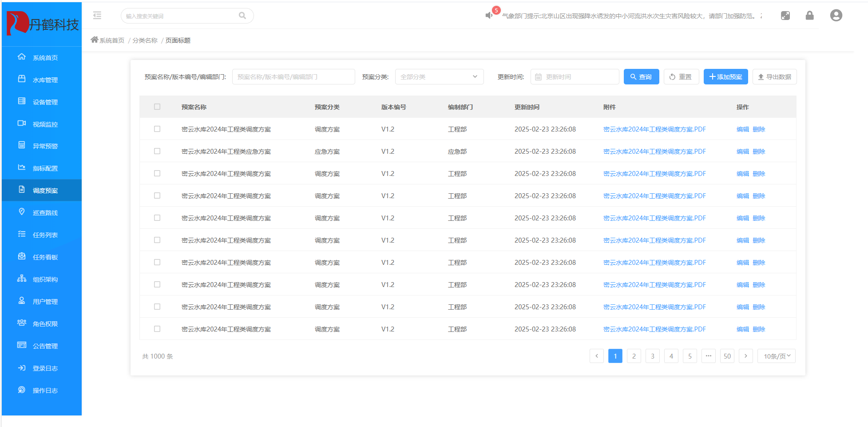This screenshot has width=868, height=427.
Task: Go to the next page with right chevron
Action: pyautogui.click(x=746, y=356)
